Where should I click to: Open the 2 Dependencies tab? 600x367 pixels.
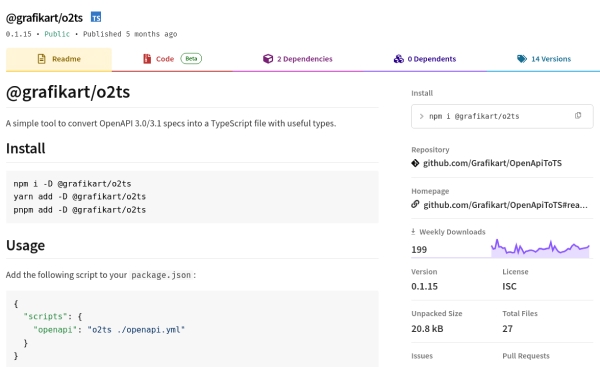pos(298,59)
